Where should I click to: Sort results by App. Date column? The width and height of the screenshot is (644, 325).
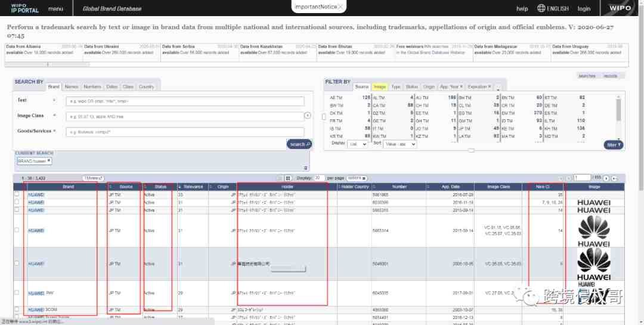click(x=451, y=187)
